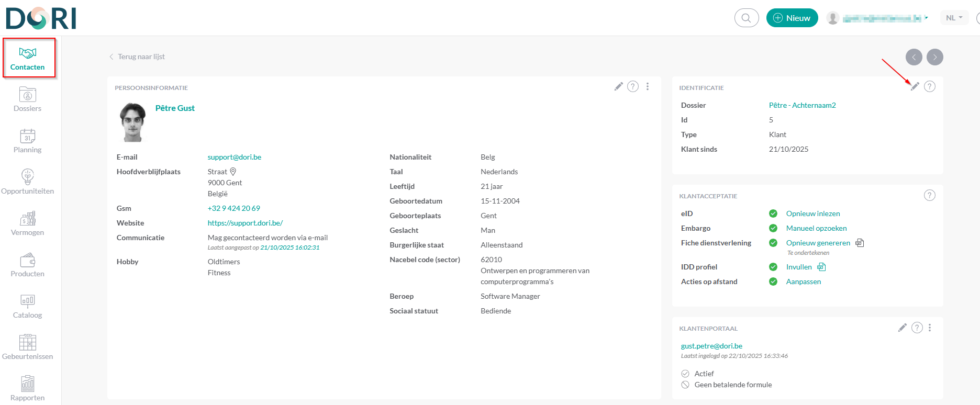The height and width of the screenshot is (405, 980).
Task: Open the NL language dropdown
Action: point(954,18)
